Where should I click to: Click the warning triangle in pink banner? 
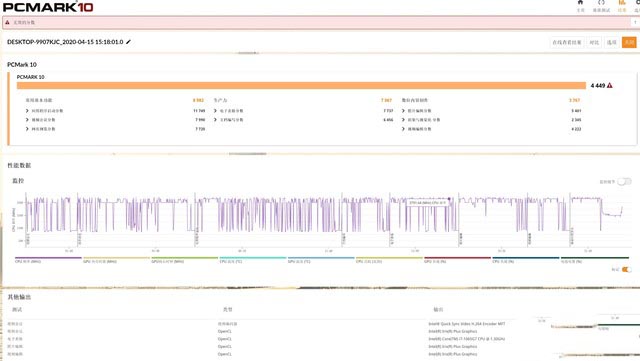tap(7, 22)
